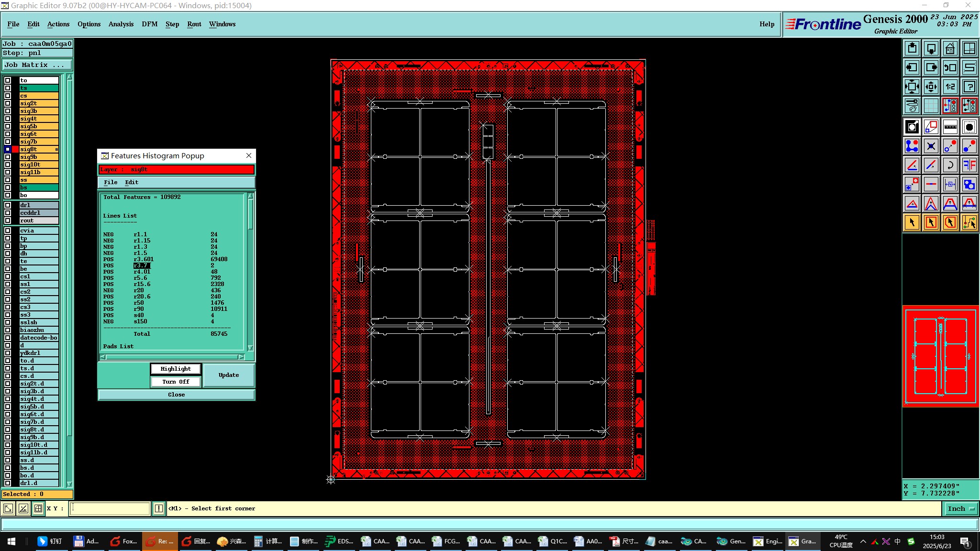
Task: Toggle display checkbox for sig8t layer
Action: click(8, 149)
